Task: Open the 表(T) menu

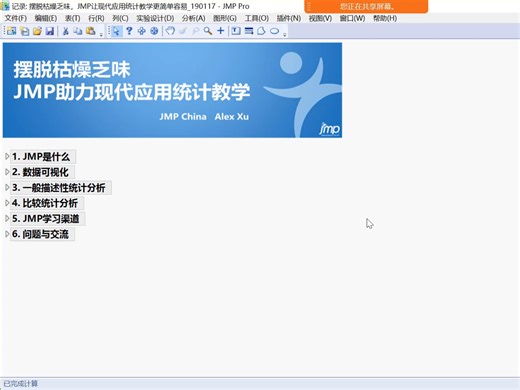Action: [73, 18]
